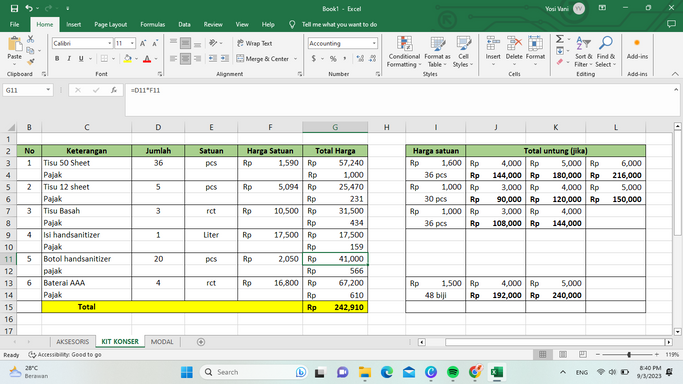Screen dimensions: 683x384
Task: Expand the formula bar
Action: 676,90
